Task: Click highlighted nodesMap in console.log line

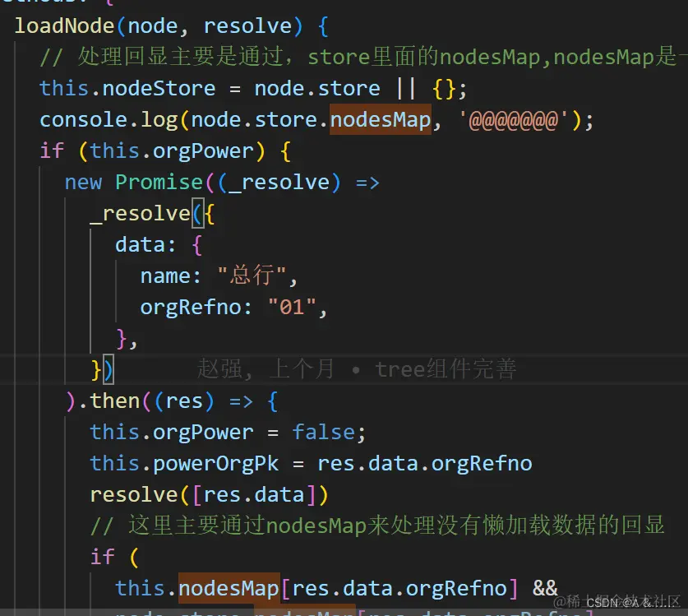Action: pos(381,120)
